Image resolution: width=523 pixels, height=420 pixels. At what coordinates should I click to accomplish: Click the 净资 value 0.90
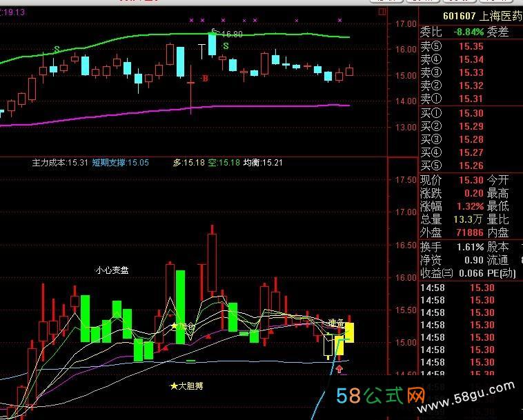pyautogui.click(x=473, y=260)
